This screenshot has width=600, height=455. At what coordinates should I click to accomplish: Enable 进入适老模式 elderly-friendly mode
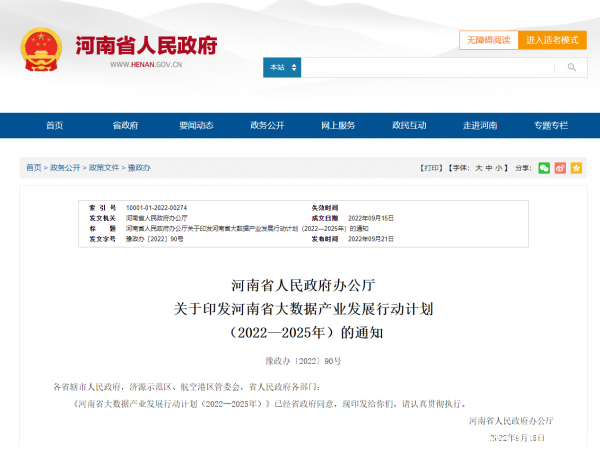pos(552,40)
